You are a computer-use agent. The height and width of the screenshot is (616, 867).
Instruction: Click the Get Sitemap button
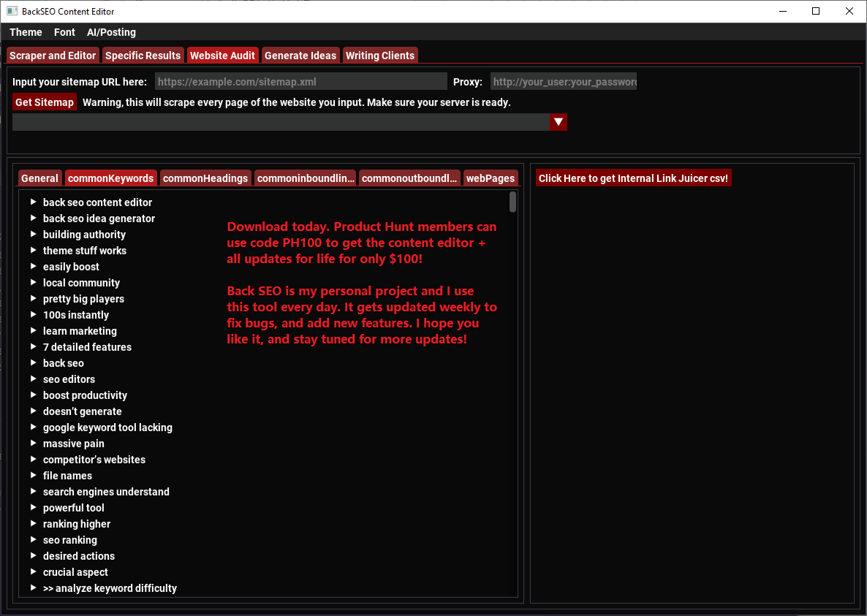click(x=45, y=102)
